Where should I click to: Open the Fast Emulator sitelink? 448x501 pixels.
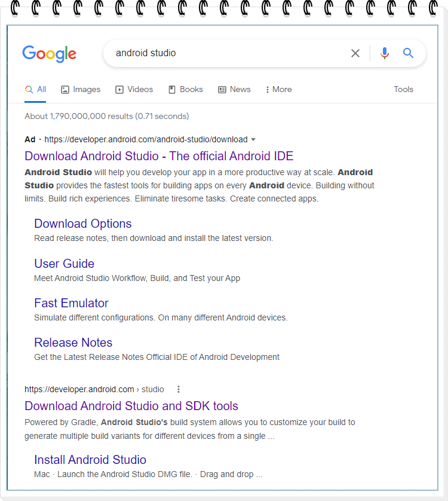coord(71,303)
